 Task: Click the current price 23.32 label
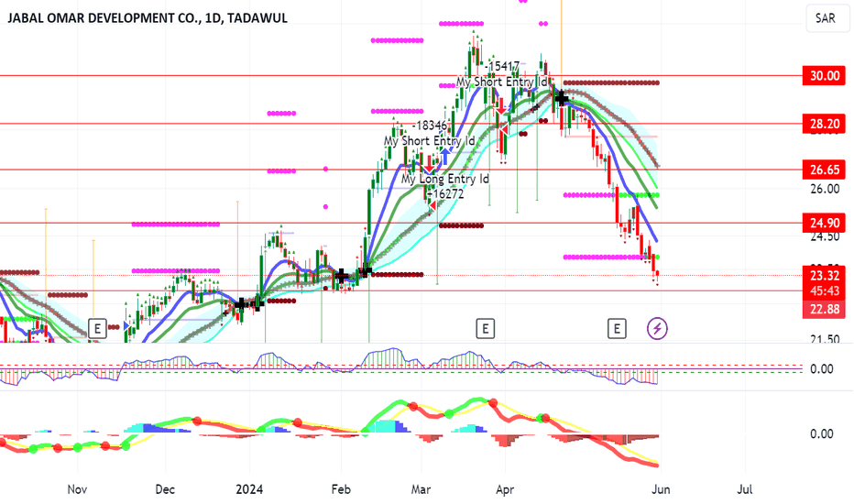(825, 275)
